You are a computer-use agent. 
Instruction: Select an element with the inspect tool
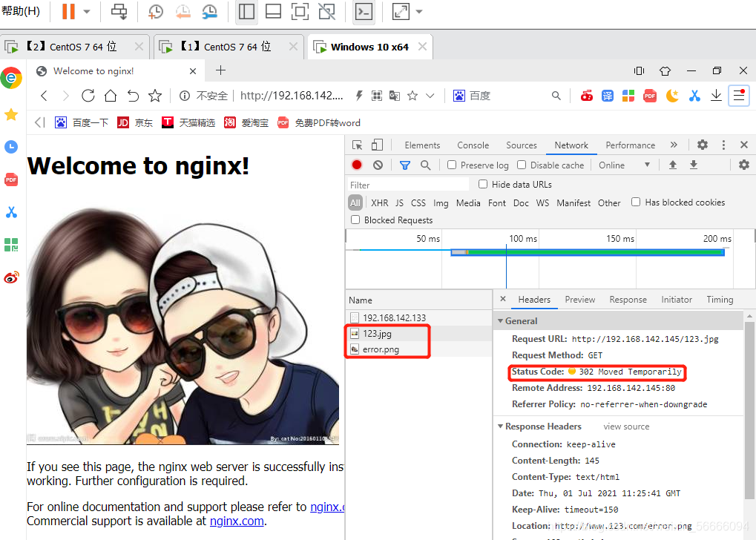click(358, 145)
